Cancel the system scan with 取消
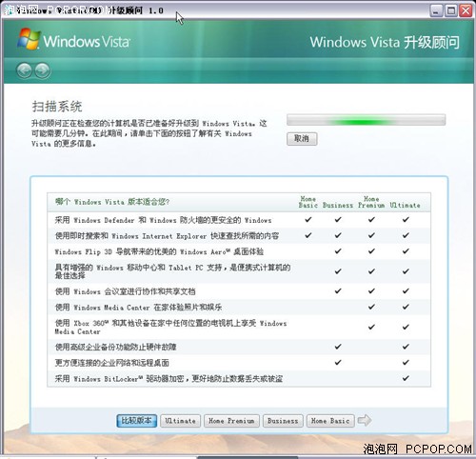This screenshot has width=476, height=459. tap(302, 139)
